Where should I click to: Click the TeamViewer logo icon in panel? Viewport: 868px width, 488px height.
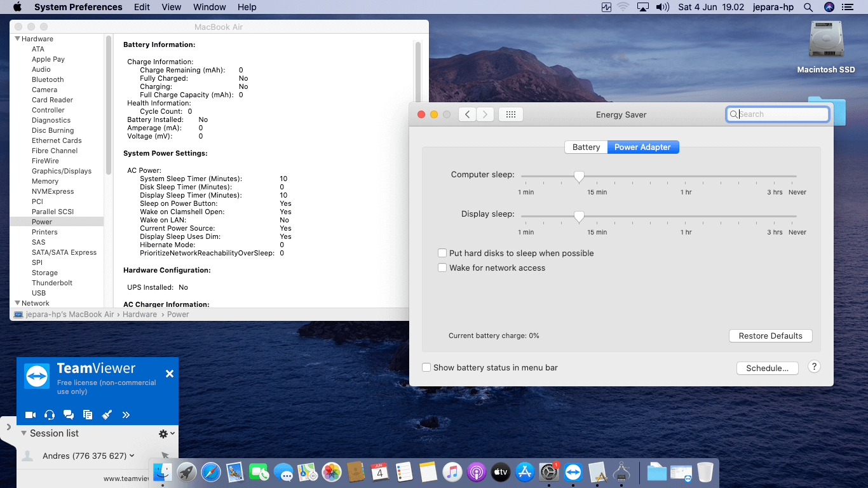(37, 376)
